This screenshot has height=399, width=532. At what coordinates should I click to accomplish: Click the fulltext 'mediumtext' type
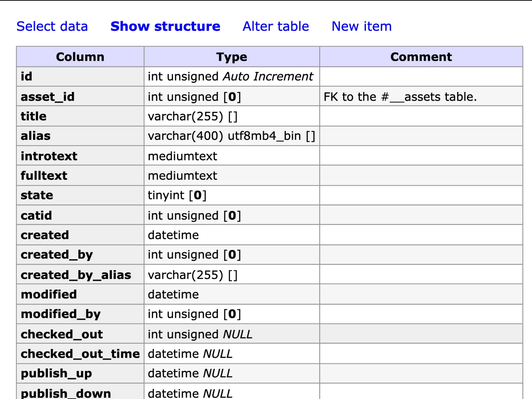(x=182, y=176)
